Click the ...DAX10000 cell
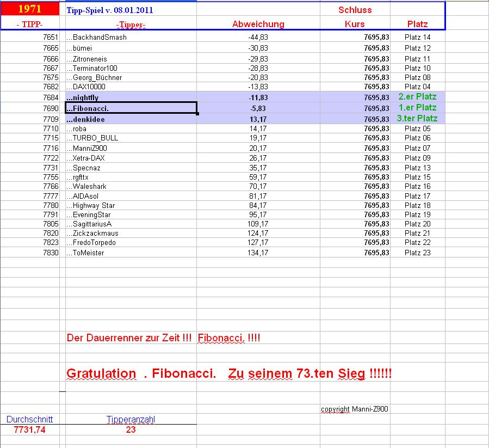This screenshot has width=489, height=448. [x=131, y=87]
